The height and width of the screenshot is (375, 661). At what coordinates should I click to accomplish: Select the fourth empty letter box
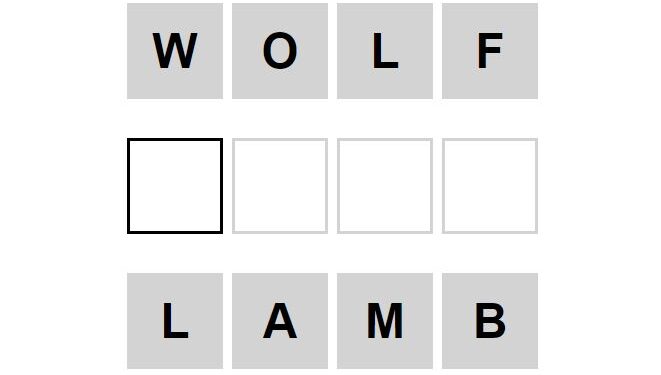[490, 186]
